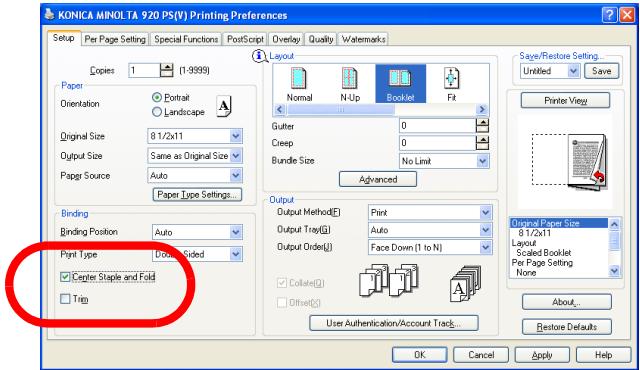The height and width of the screenshot is (370, 640).
Task: Open the PostScript tab
Action: tap(245, 39)
